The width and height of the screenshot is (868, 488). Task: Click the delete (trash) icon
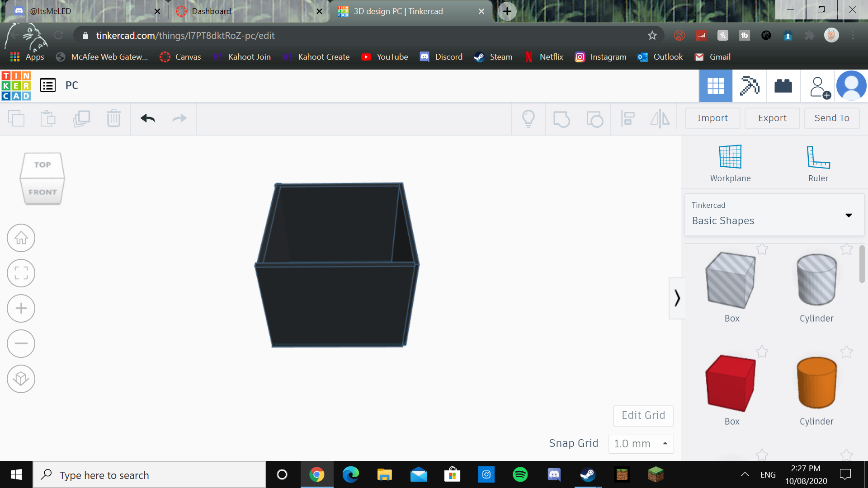[x=113, y=118]
